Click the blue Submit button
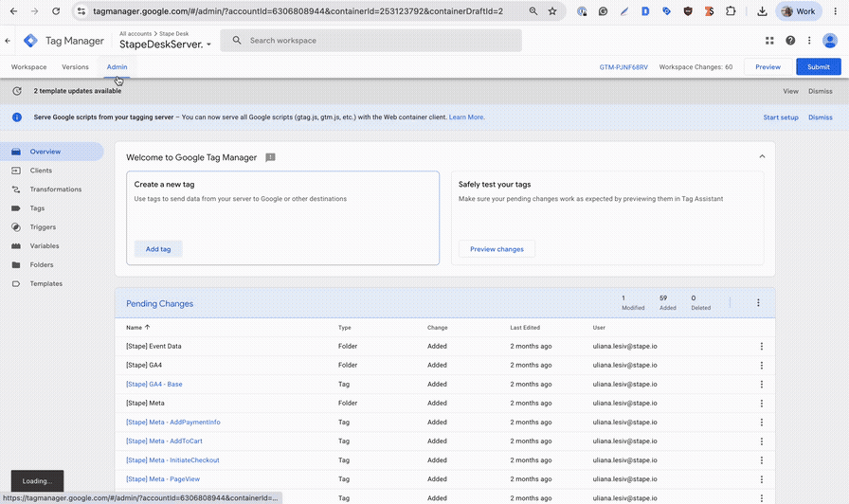This screenshot has height=504, width=849. [818, 67]
